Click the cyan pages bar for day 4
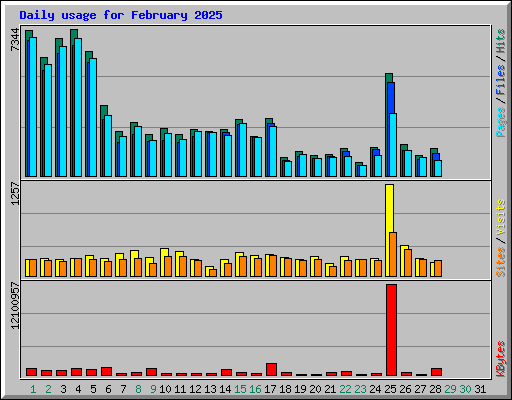Screen dimensions: 512x400 pos(78,107)
